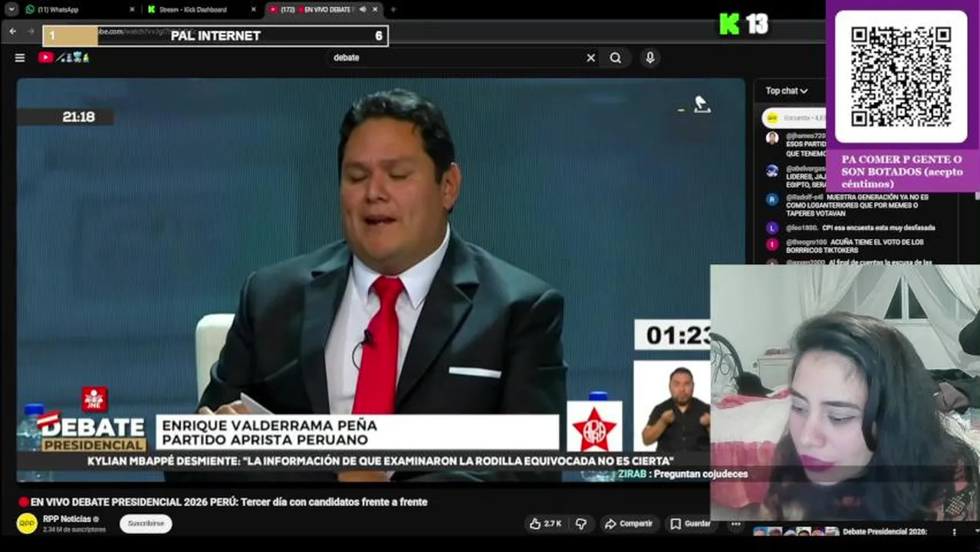Expand the Top chat dropdown
The width and height of the screenshot is (980, 552).
coord(786,90)
